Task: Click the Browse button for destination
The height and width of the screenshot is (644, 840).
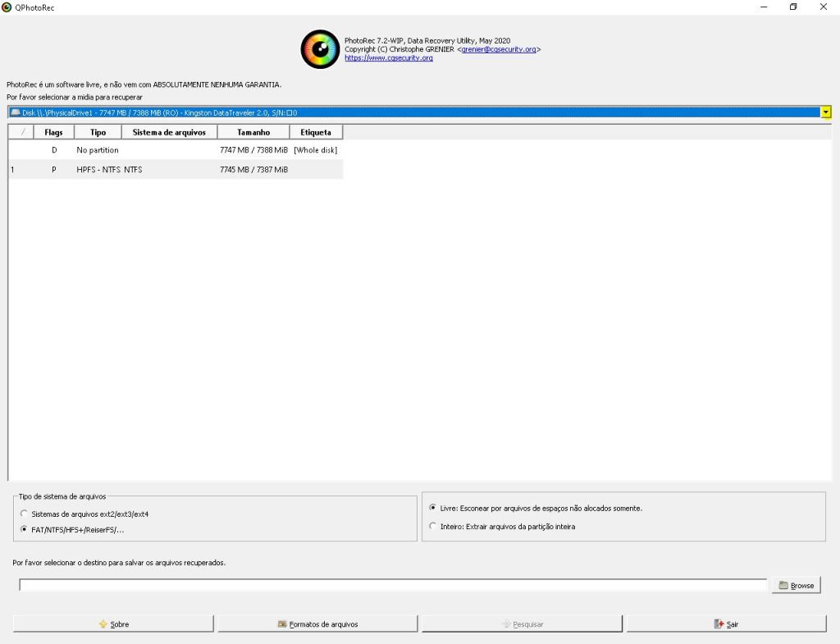Action: pyautogui.click(x=796, y=585)
